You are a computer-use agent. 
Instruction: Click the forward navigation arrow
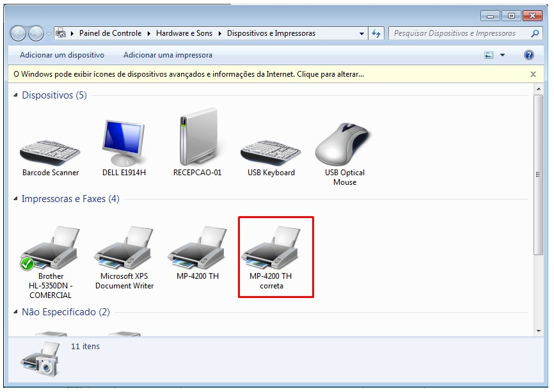[36, 33]
